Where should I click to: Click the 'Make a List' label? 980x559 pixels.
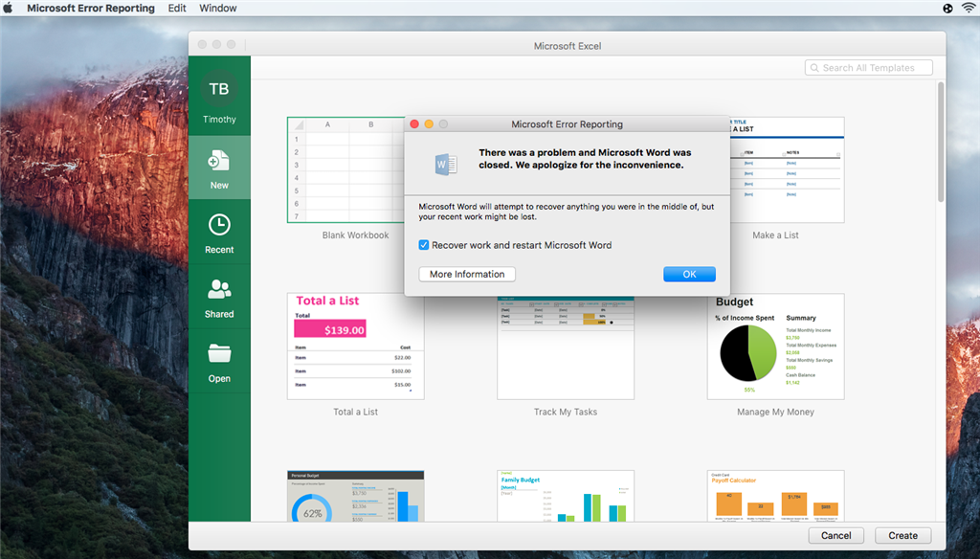(775, 235)
